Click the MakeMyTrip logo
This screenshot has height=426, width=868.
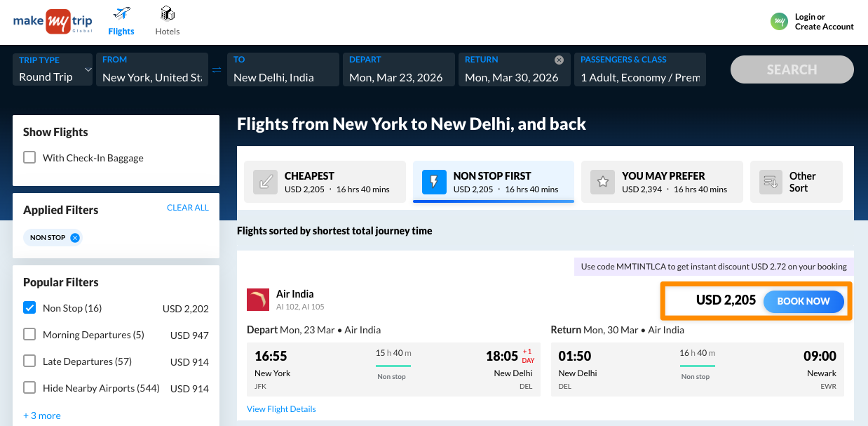tap(53, 21)
